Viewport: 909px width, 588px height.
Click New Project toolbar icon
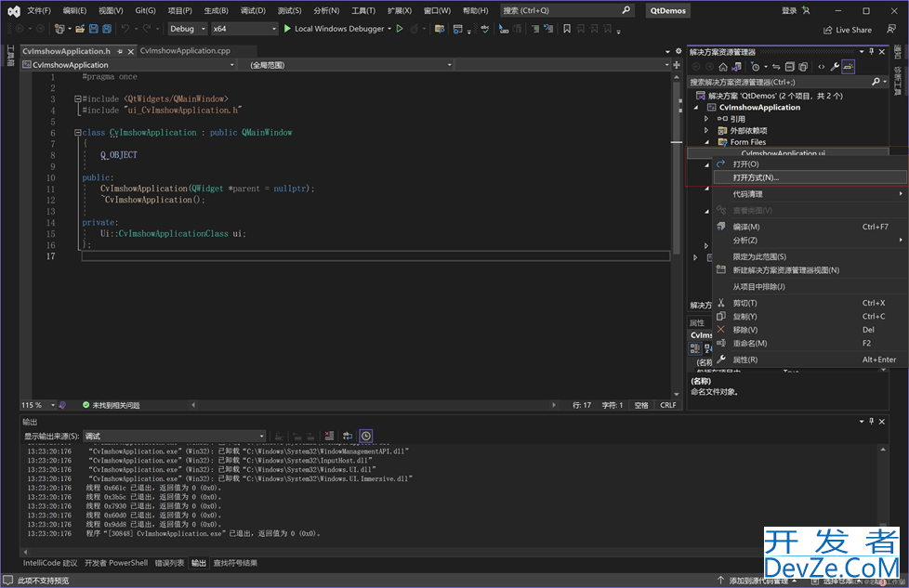[x=59, y=29]
